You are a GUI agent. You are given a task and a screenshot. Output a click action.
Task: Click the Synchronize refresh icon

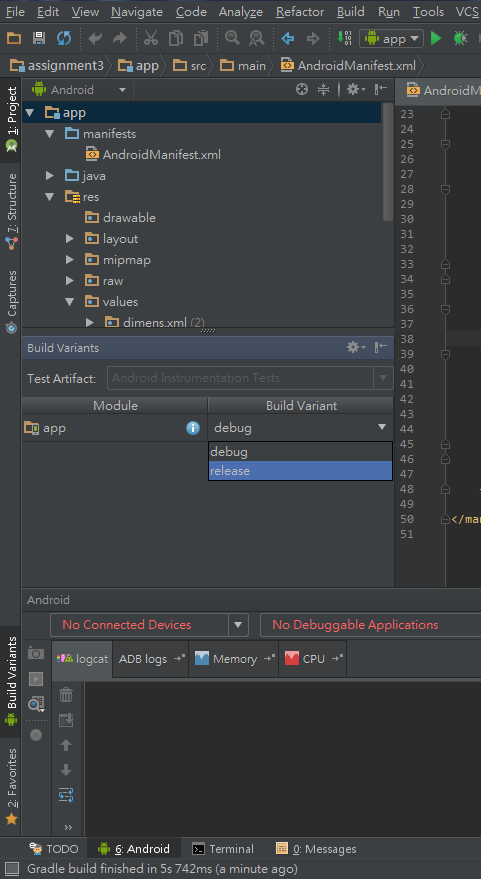click(x=64, y=38)
